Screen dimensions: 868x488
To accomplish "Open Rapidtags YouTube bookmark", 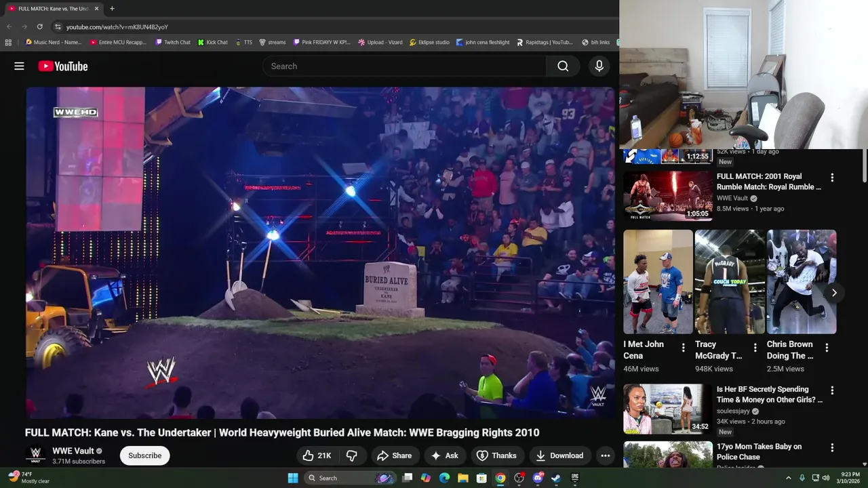I will point(545,42).
